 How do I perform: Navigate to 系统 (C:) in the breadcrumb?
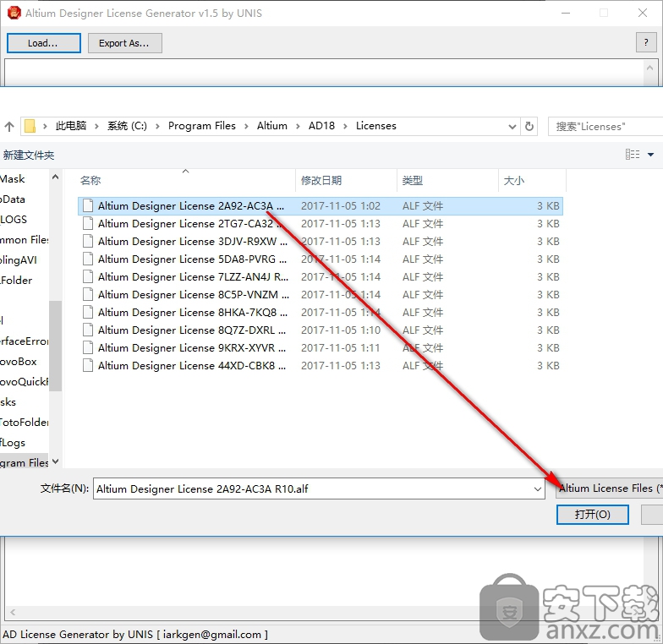tap(127, 126)
